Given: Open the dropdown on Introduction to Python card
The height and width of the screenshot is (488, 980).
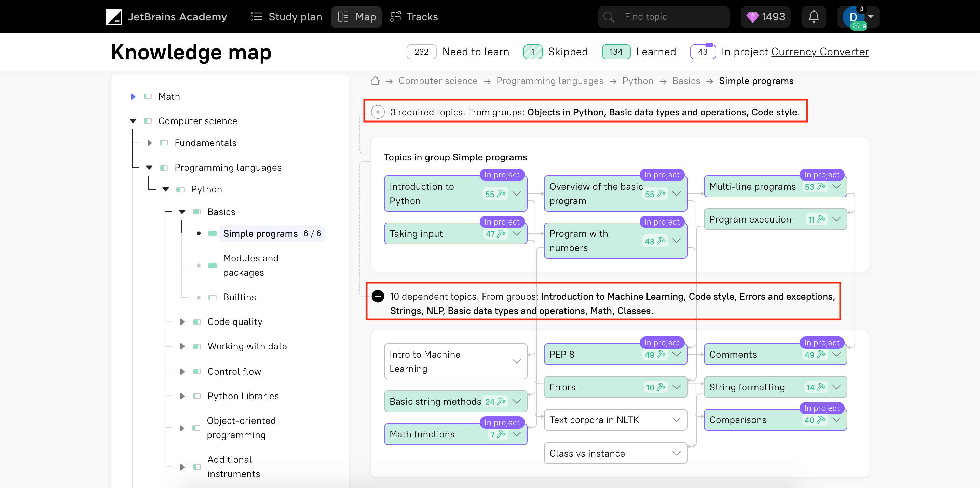Looking at the screenshot, I should [x=516, y=193].
